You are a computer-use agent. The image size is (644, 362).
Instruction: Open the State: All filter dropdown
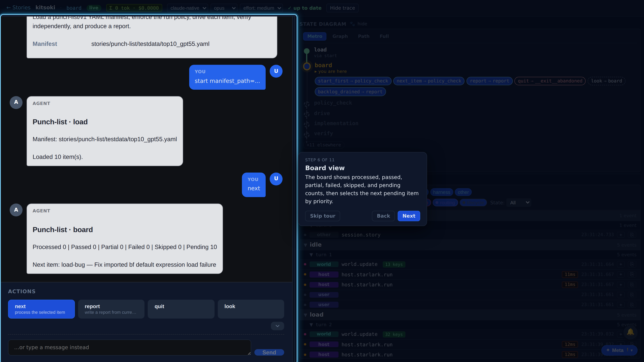[519, 203]
